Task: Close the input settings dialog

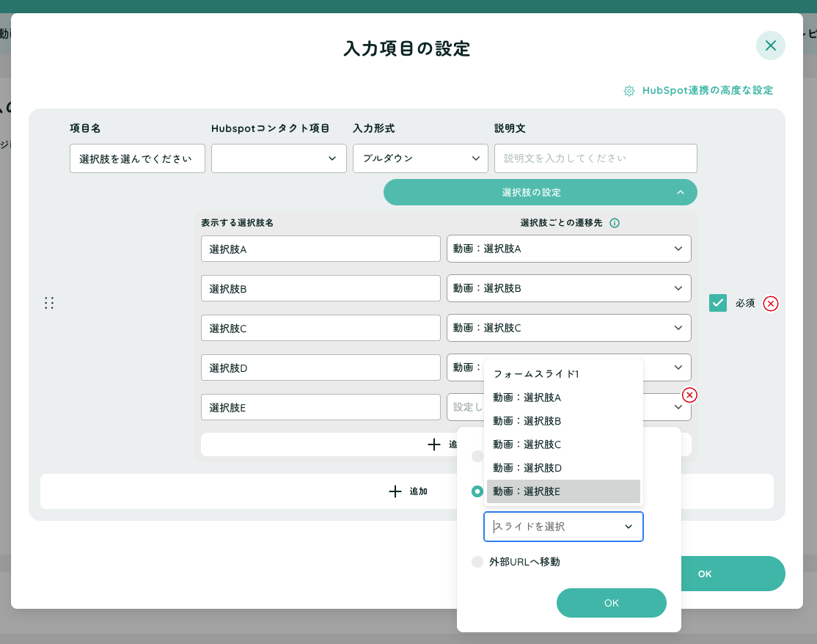Action: click(x=770, y=45)
